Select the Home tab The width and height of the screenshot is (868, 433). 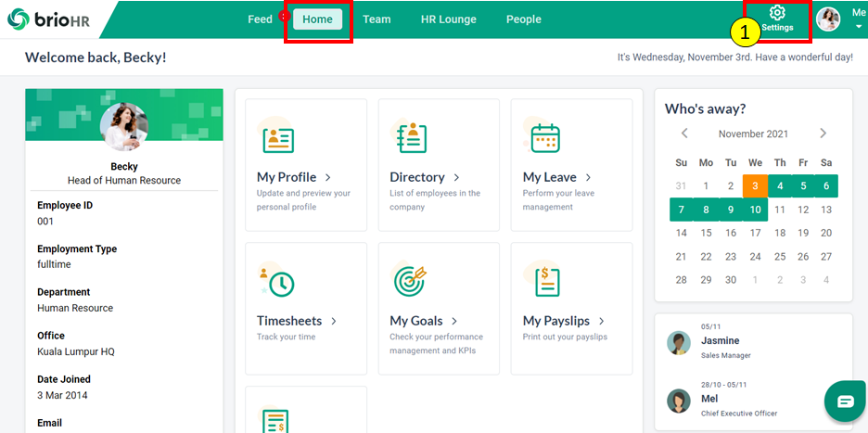pyautogui.click(x=318, y=19)
